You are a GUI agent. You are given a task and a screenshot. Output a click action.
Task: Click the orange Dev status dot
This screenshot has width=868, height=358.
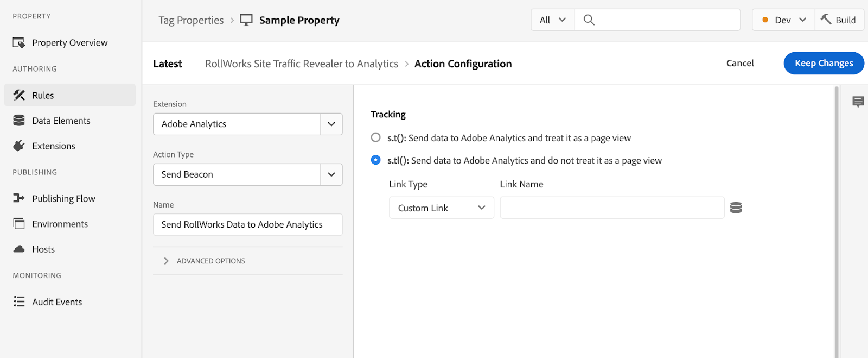(x=765, y=20)
